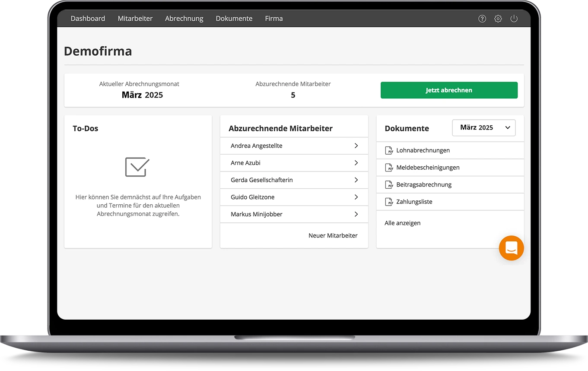Go to the Abrechnung menu item
588x371 pixels.
184,19
